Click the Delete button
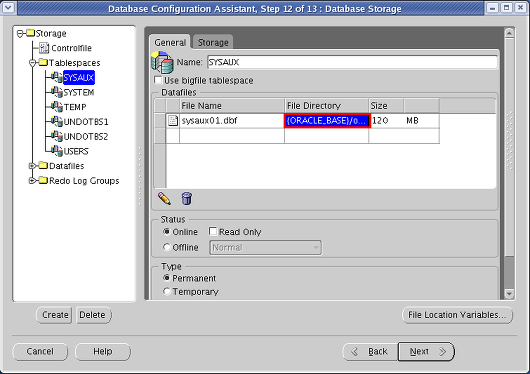Viewport: 530px width, 374px height. (93, 315)
